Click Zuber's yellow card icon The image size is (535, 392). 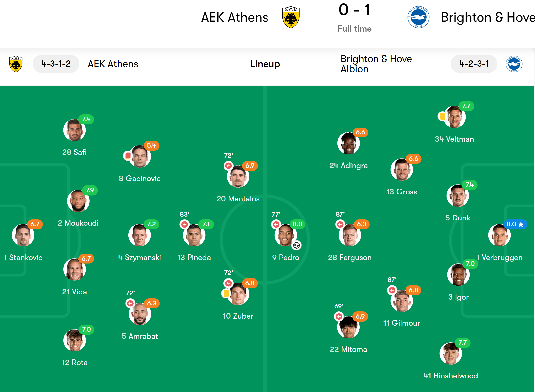click(226, 293)
